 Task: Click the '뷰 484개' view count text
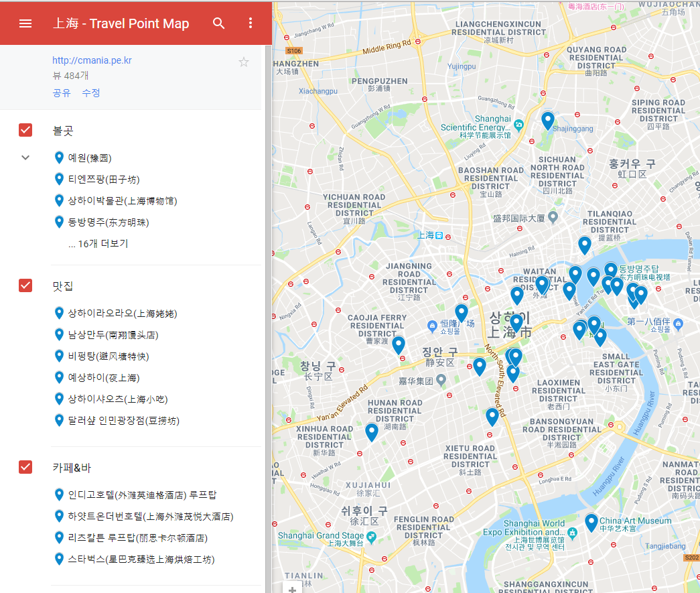70,76
